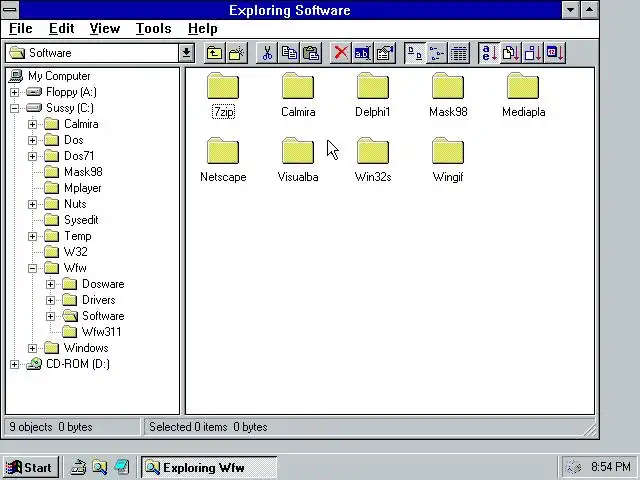This screenshot has width=640, height=480.
Task: Click the '9 objects 0 bytes' status text
Action: click(x=51, y=427)
